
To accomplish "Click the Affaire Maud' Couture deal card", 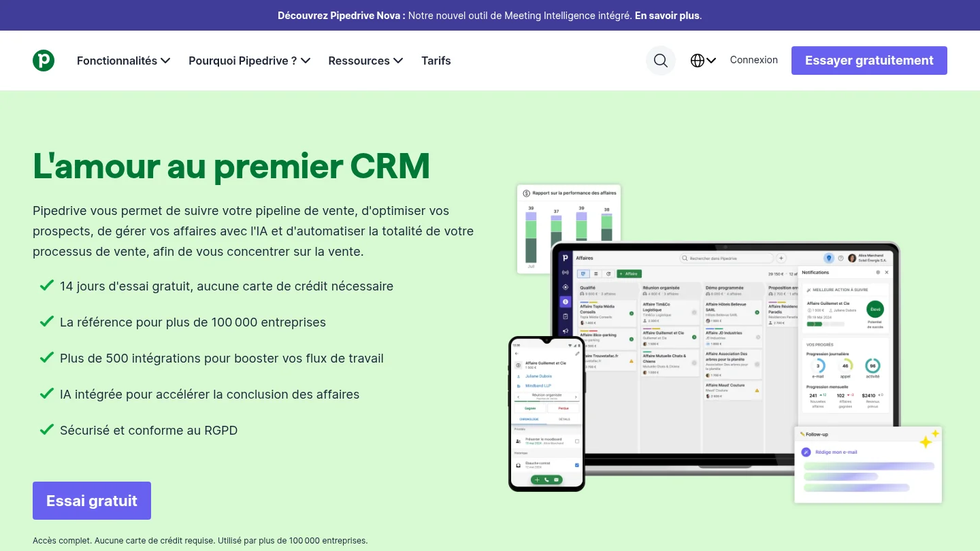I will pyautogui.click(x=732, y=390).
